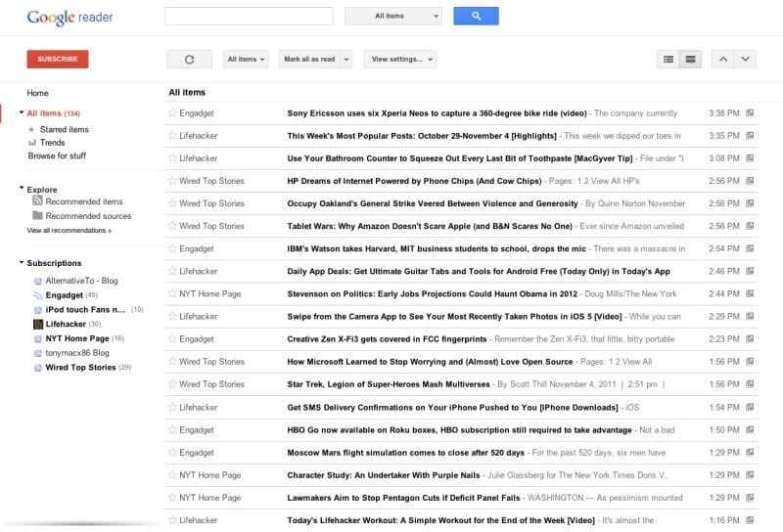This screenshot has height=532, width=783.
Task: Open the All items search scope dropdown
Action: [x=393, y=16]
